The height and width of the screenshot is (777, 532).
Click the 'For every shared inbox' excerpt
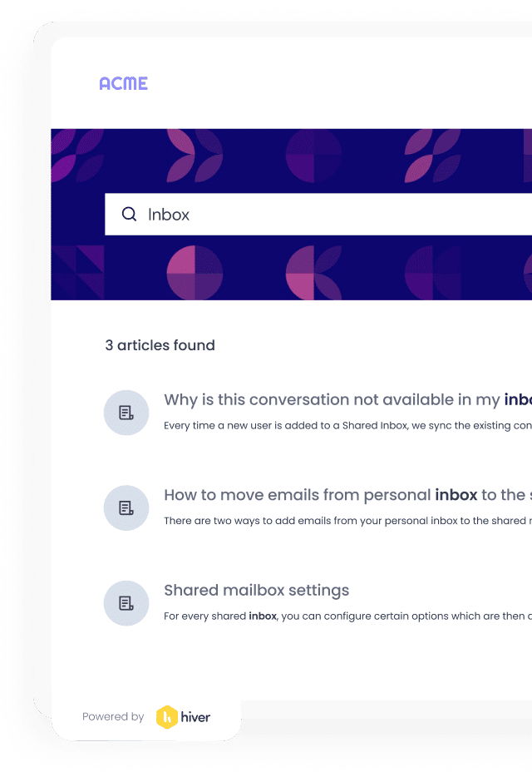pyautogui.click(x=347, y=616)
